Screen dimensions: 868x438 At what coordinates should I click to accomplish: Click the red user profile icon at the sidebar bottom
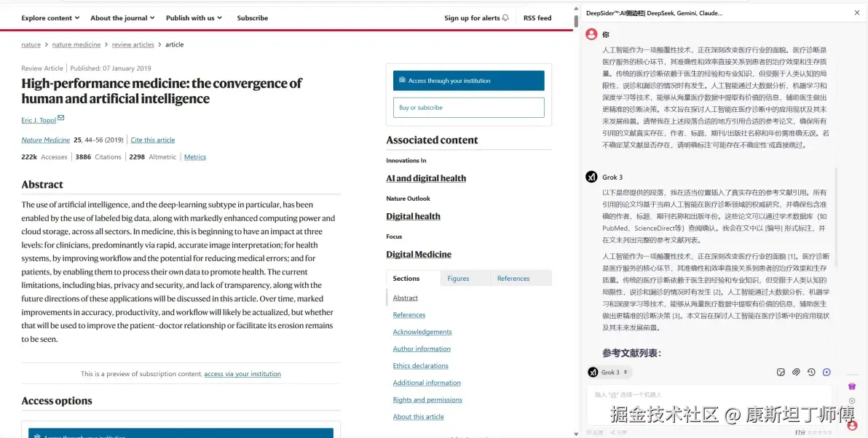click(x=852, y=426)
